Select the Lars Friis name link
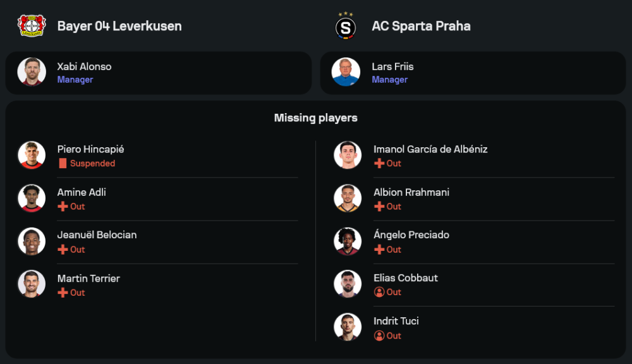The image size is (632, 364). [392, 66]
